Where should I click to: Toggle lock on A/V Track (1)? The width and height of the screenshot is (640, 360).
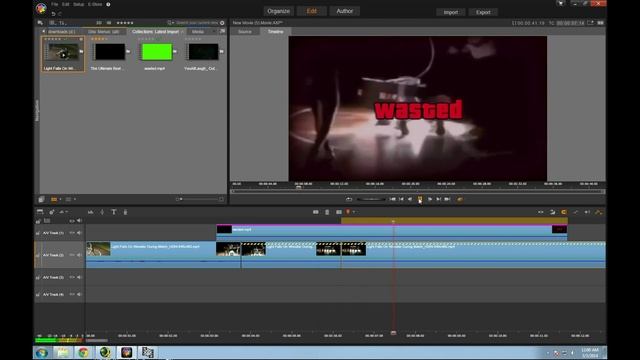pyautogui.click(x=38, y=233)
